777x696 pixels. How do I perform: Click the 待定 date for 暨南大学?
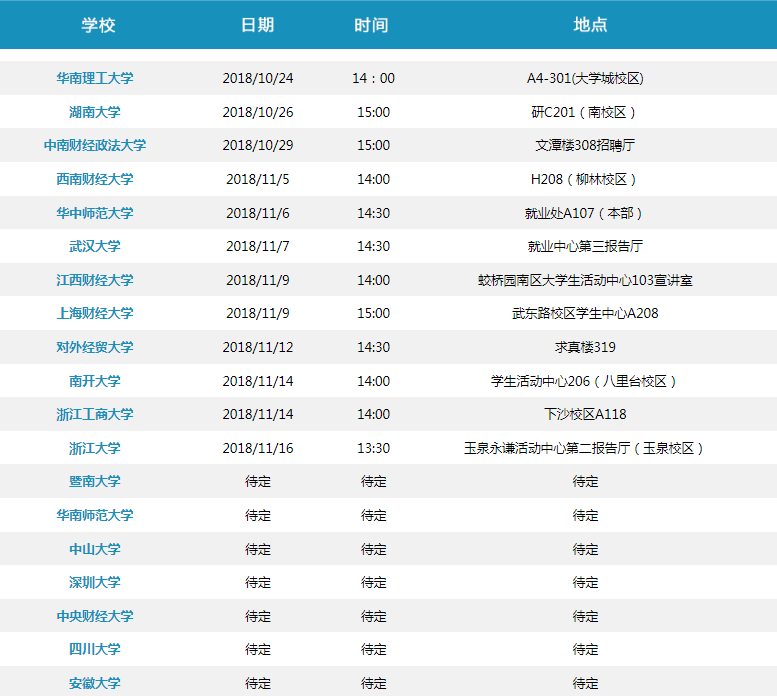tap(258, 482)
